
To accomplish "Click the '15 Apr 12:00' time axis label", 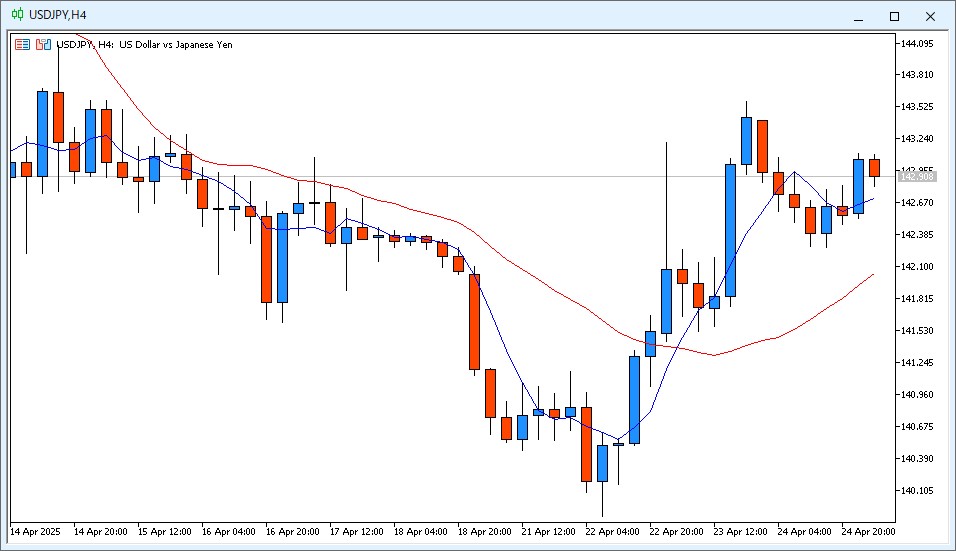I will (x=165, y=531).
